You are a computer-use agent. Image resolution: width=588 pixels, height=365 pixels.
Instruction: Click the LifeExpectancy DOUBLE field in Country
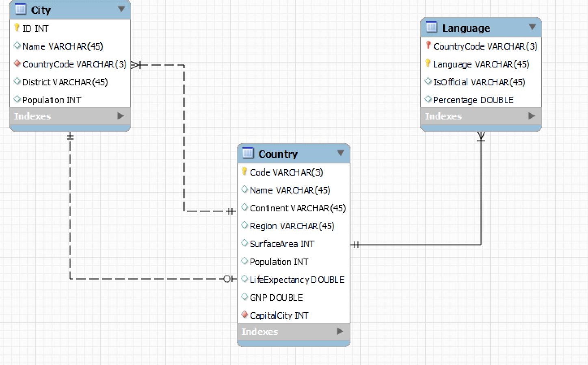tap(297, 279)
